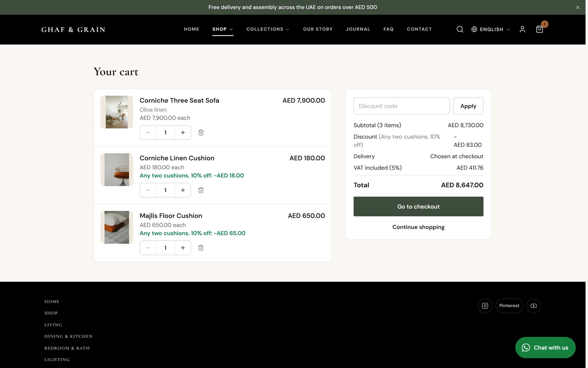The image size is (588, 368).
Task: Go to Home in top navigation
Action: tap(191, 29)
